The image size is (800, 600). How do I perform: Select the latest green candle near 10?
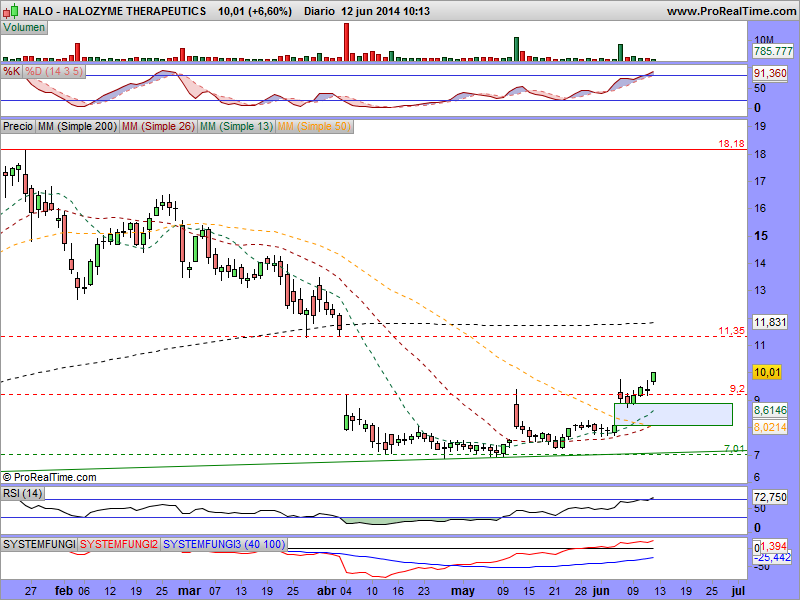point(654,378)
